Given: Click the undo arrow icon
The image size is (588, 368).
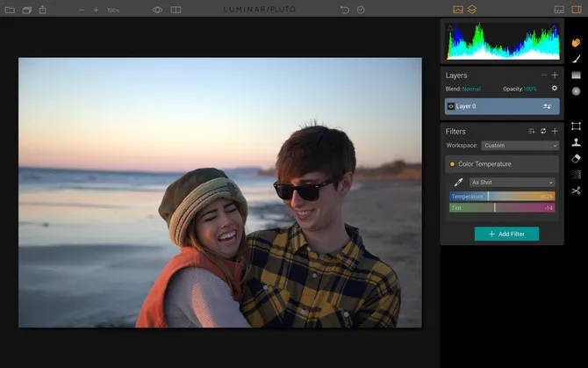Looking at the screenshot, I should click(x=344, y=10).
